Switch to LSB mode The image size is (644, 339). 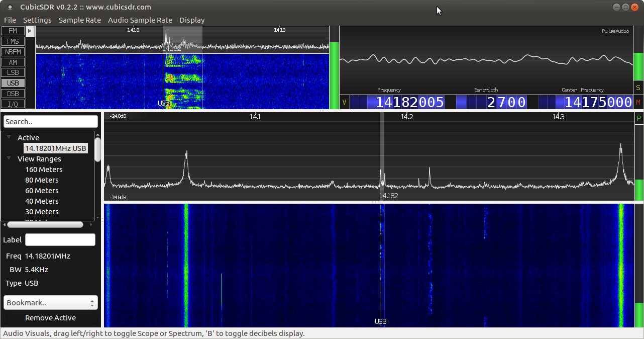tap(13, 72)
